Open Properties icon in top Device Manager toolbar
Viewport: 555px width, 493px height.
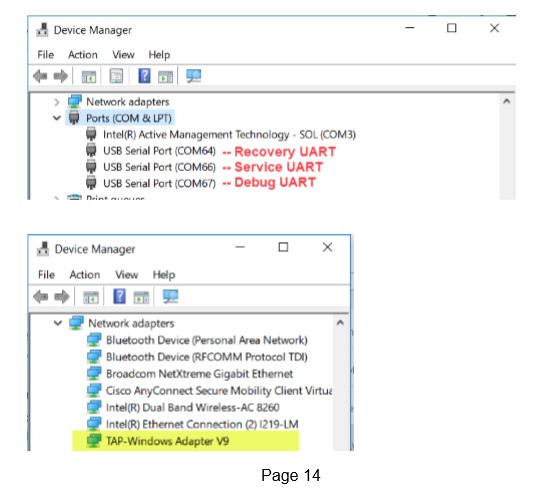(x=116, y=76)
